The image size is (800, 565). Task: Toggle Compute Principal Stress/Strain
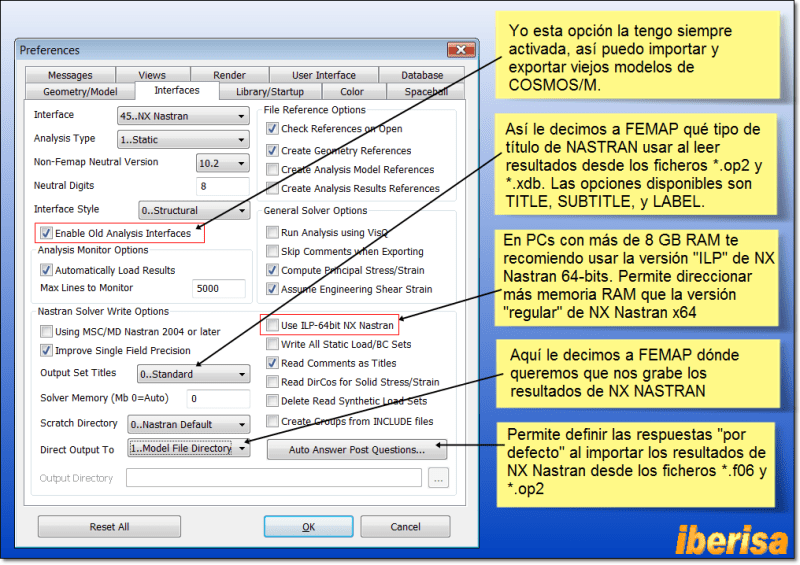point(272,270)
